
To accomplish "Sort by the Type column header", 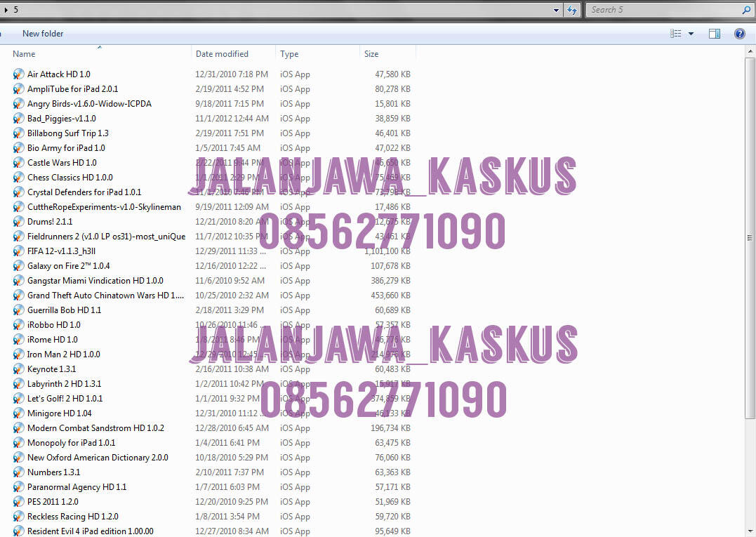I will 289,54.
